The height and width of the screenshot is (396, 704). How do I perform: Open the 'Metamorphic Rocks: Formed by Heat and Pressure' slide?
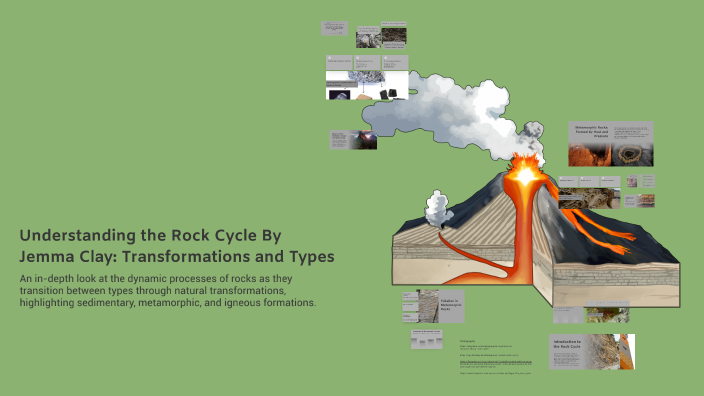611,144
